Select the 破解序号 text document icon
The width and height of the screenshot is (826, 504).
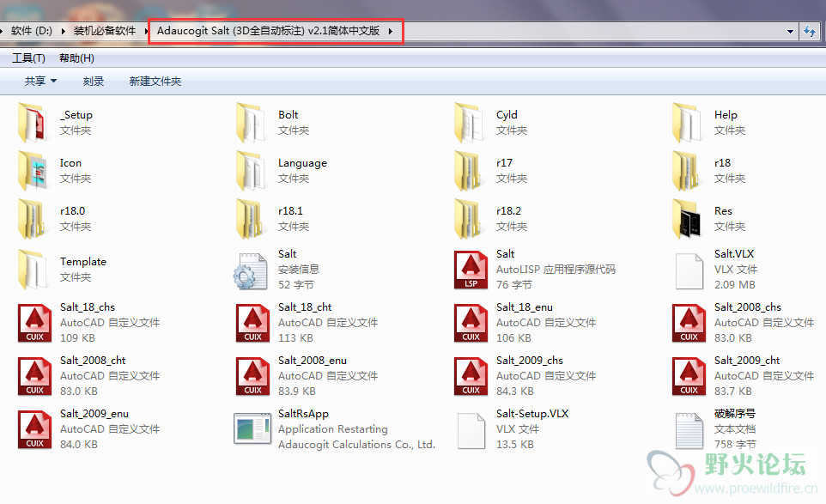[x=689, y=431]
